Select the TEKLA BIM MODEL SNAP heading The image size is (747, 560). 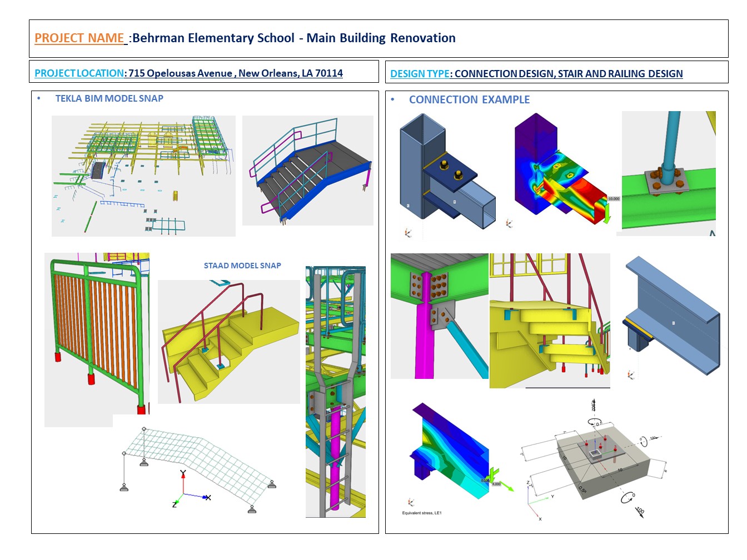109,99
